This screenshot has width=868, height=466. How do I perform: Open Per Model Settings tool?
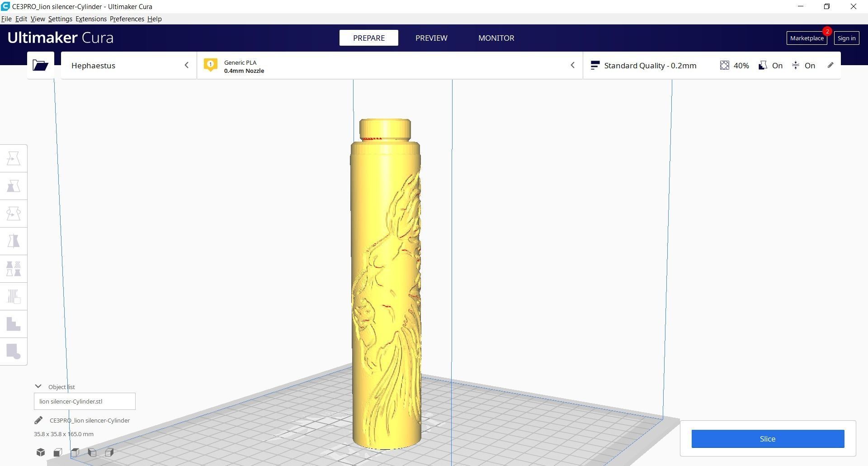click(14, 269)
